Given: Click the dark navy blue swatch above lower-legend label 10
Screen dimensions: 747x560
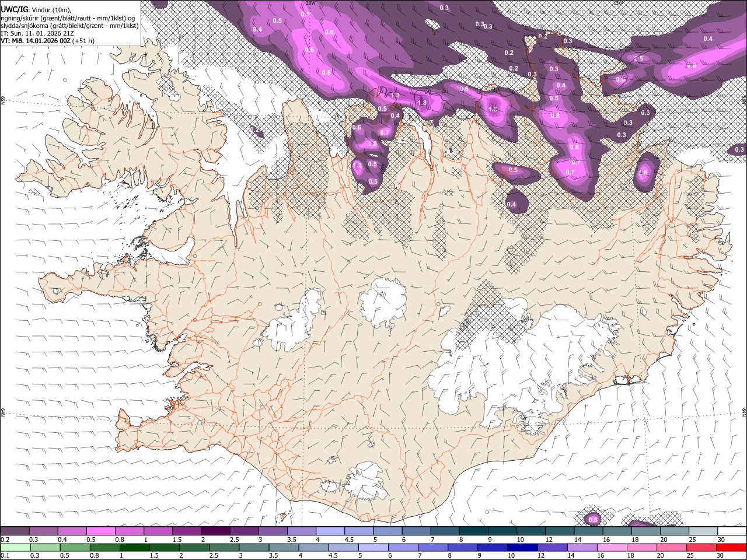Looking at the screenshot, I should 522,547.
